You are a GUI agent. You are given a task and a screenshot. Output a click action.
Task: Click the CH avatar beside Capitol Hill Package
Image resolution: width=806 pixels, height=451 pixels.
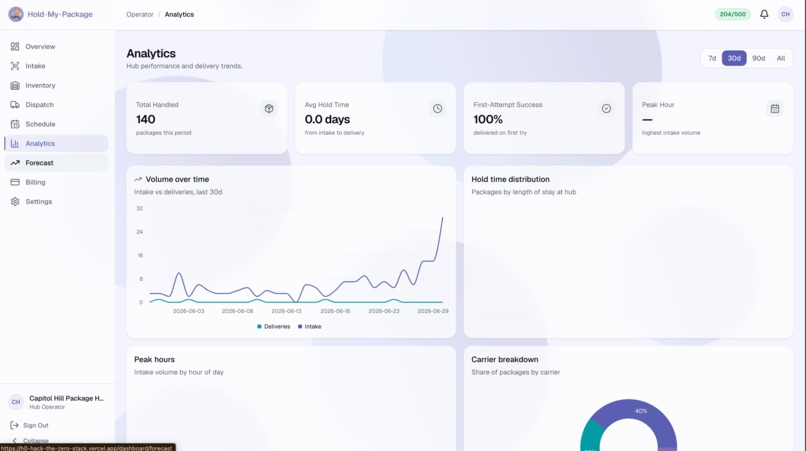click(x=16, y=402)
